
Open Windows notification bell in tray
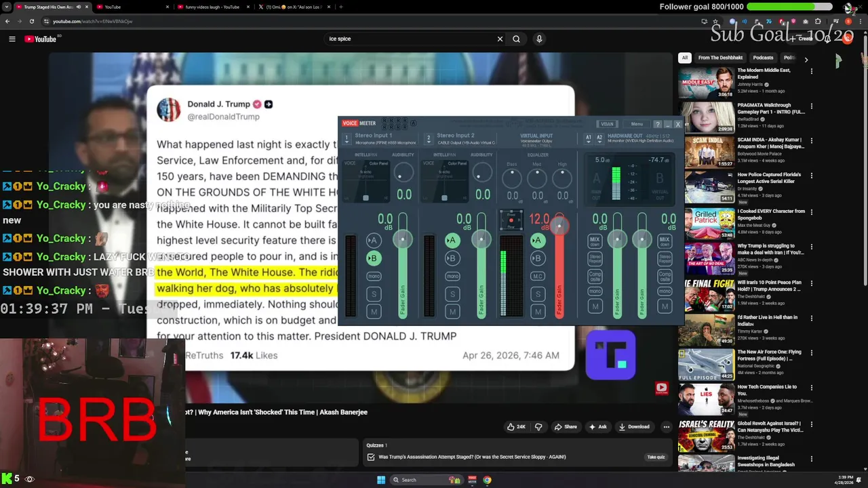[859, 480]
